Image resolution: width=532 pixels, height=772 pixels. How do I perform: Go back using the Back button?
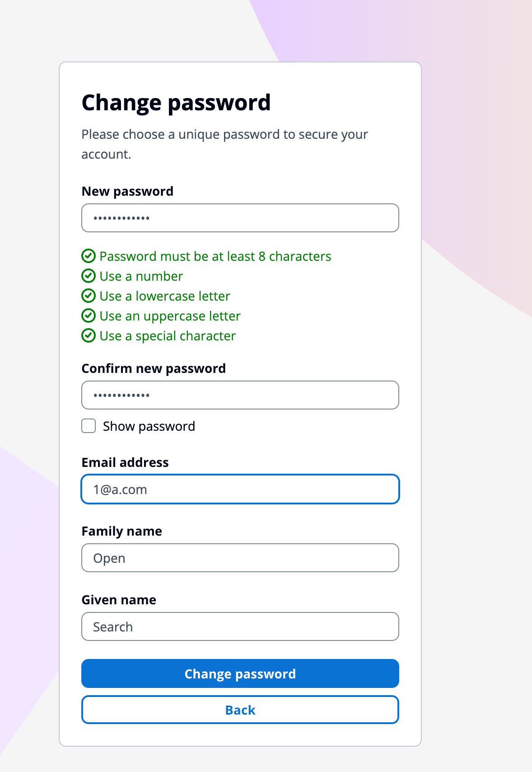[240, 710]
